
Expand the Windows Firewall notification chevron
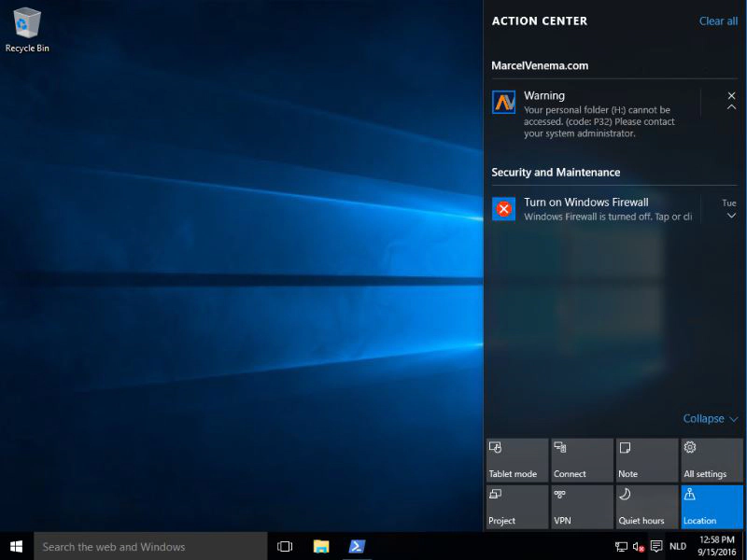[731, 217]
